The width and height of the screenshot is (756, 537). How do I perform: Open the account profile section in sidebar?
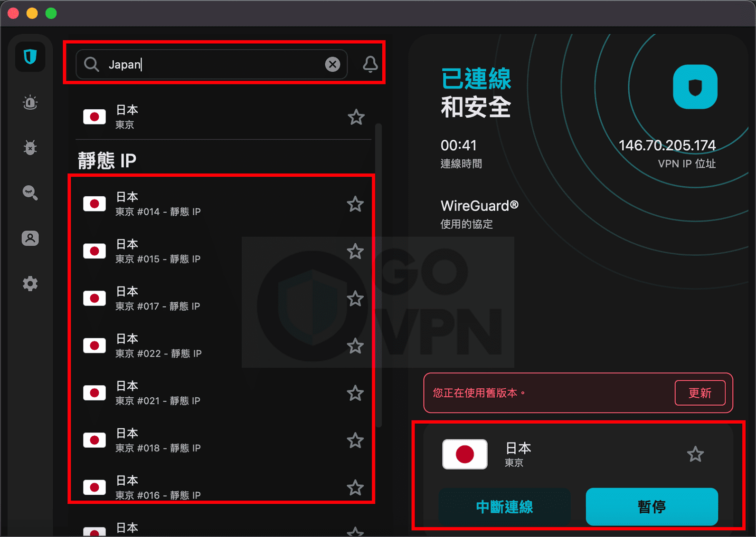[30, 238]
